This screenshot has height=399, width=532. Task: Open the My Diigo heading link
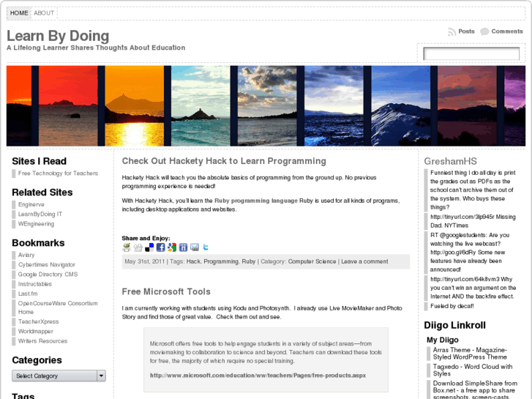pyautogui.click(x=443, y=340)
